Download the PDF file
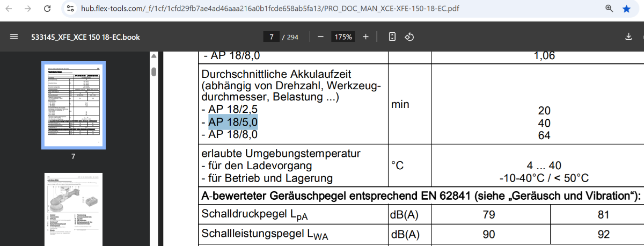 pos(629,37)
